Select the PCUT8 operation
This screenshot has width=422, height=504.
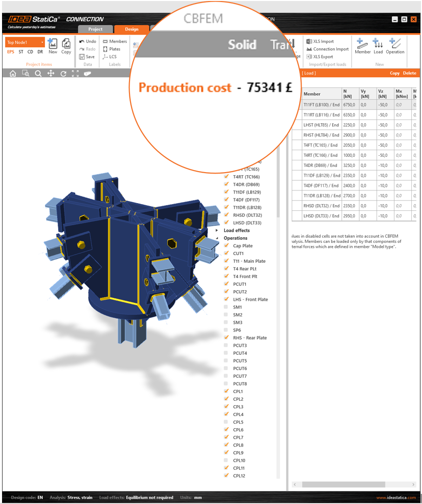click(240, 384)
